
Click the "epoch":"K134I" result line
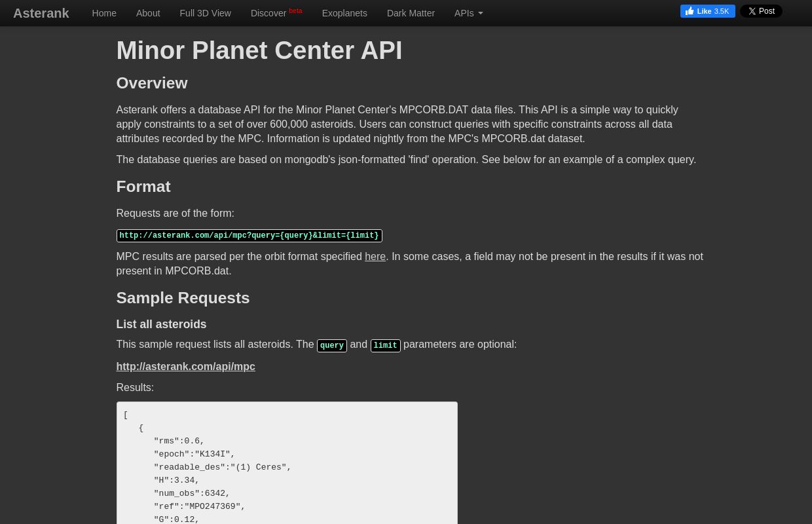point(194,454)
